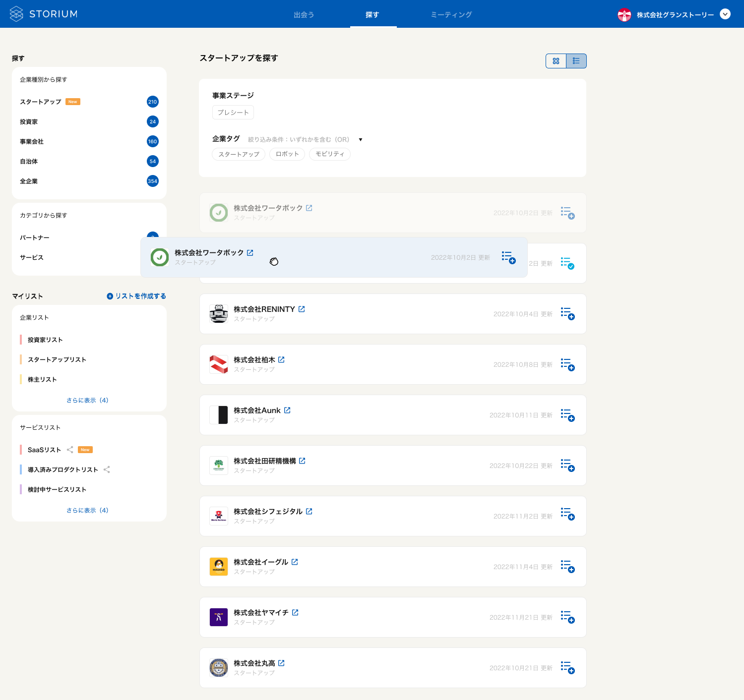Add 株式会社柏木 to a list
The image size is (744, 700).
pos(567,364)
